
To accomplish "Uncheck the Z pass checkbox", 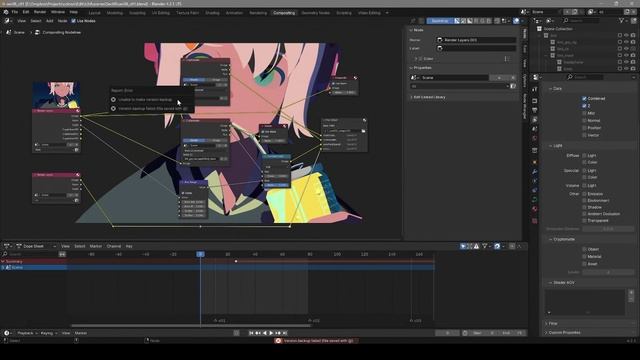I will pos(584,106).
